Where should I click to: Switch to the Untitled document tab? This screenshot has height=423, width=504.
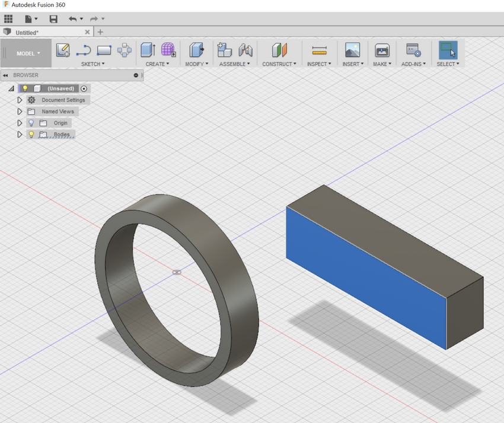(x=26, y=32)
